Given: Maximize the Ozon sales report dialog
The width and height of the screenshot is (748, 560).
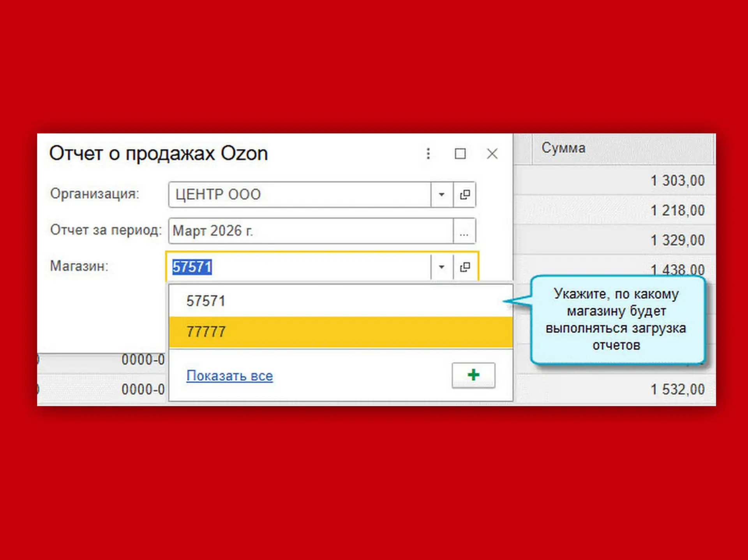Looking at the screenshot, I should pyautogui.click(x=460, y=153).
